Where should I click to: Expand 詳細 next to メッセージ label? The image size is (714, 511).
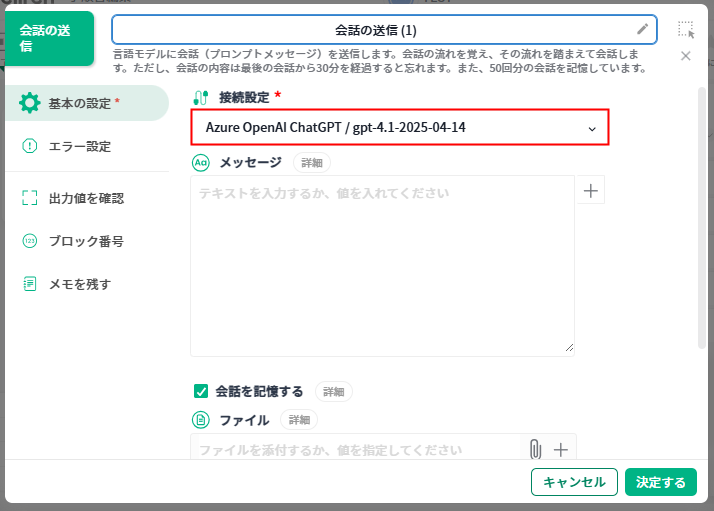click(x=312, y=162)
